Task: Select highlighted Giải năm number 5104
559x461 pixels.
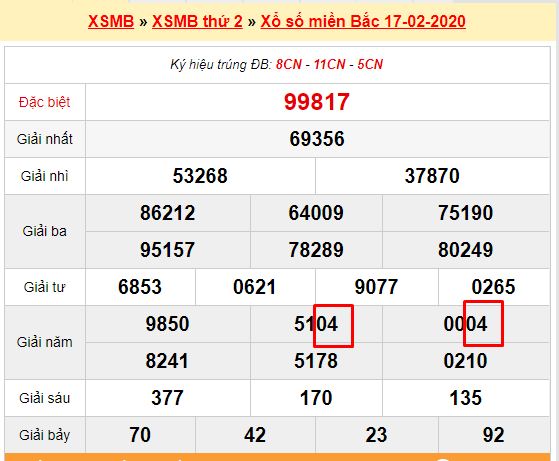Action: coord(316,324)
